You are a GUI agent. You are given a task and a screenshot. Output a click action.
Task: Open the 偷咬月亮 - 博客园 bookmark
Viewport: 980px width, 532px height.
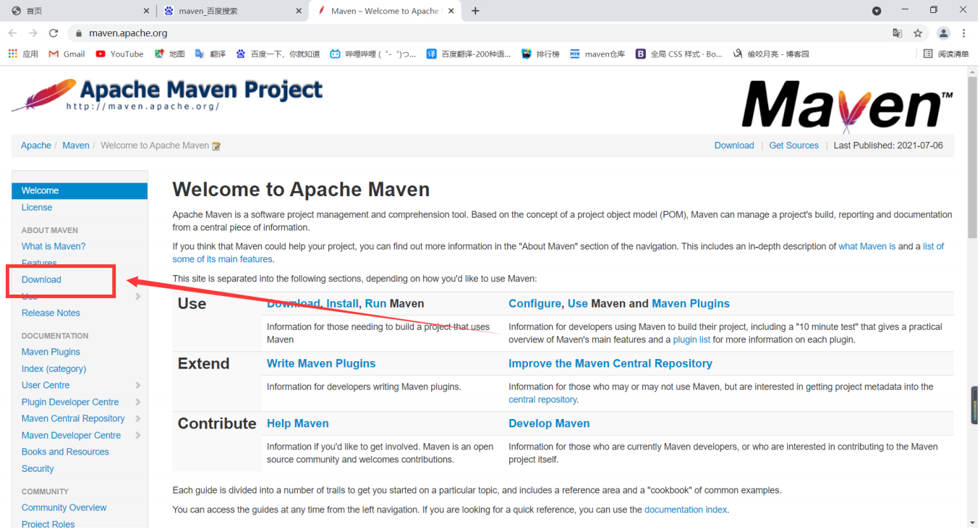[771, 54]
